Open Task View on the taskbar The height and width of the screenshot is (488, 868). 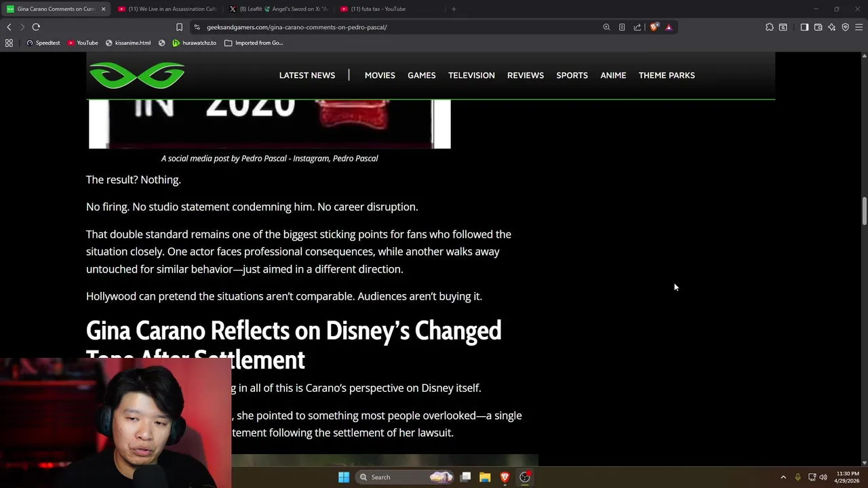click(x=466, y=477)
